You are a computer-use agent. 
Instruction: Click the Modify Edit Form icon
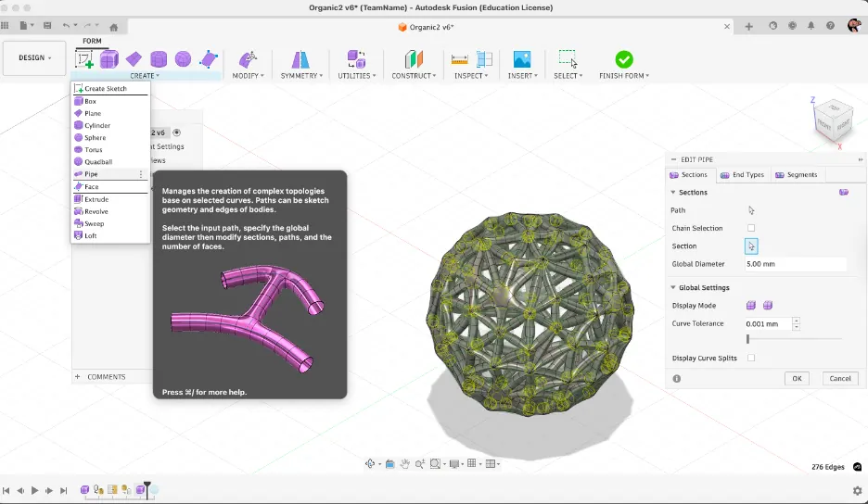click(x=248, y=58)
